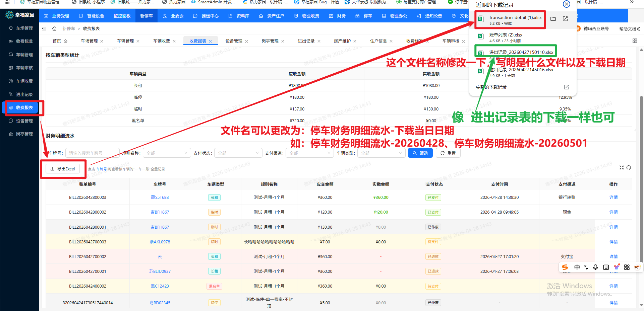Toggle Chinese input mode 中 icon
The image size is (644, 311).
point(577,267)
